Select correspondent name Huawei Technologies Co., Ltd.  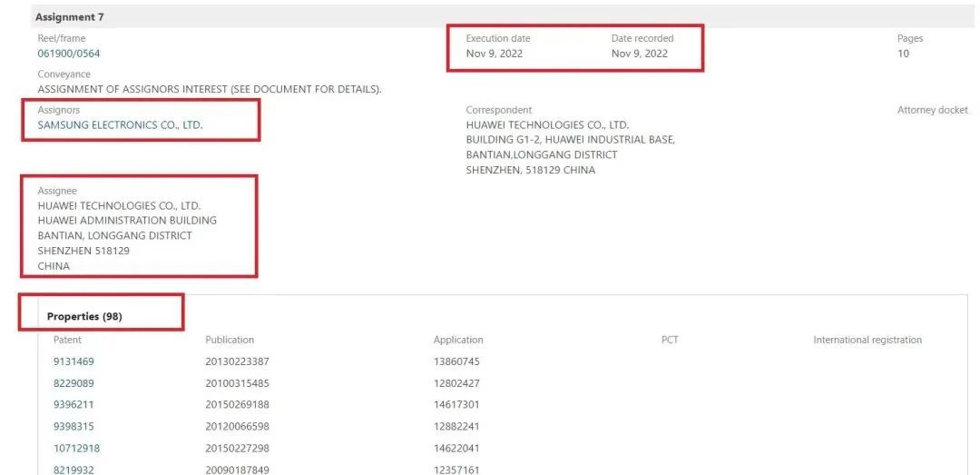(x=547, y=125)
